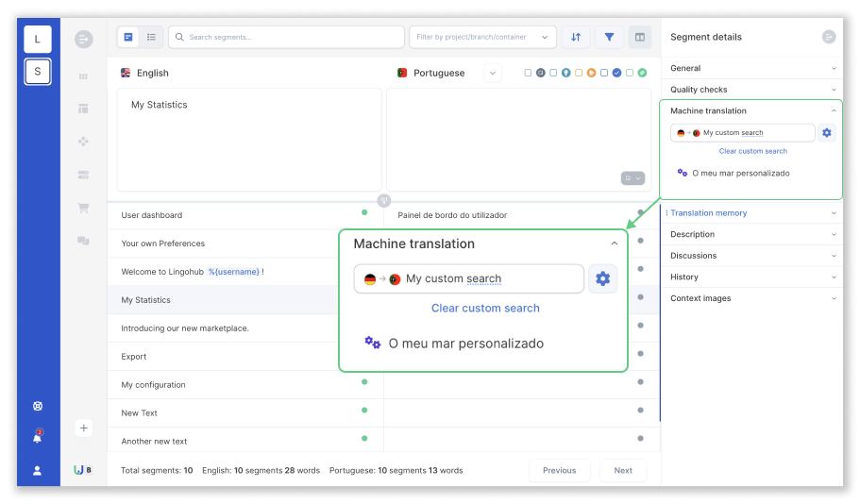
Task: Switch to editor card view
Action: (x=128, y=37)
